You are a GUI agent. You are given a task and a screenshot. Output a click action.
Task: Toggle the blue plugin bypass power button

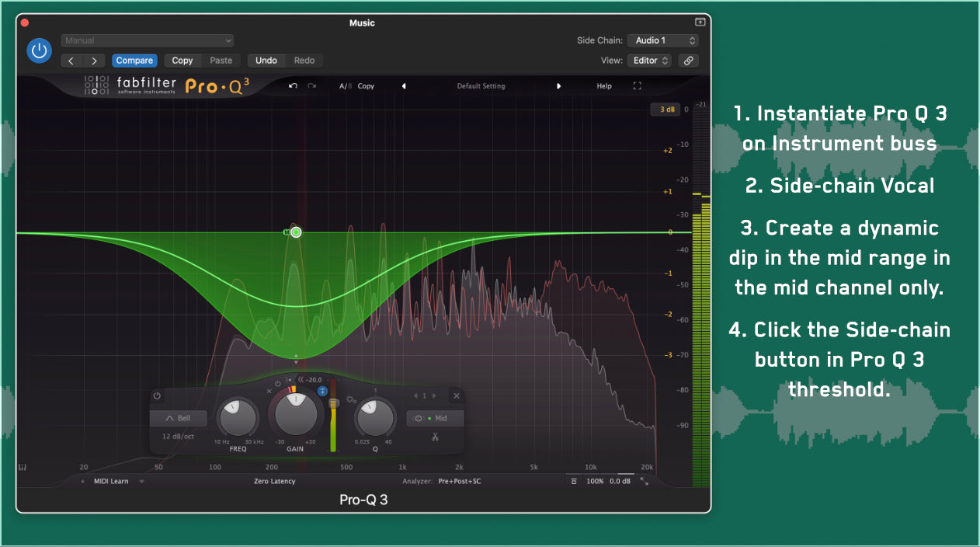pos(39,51)
